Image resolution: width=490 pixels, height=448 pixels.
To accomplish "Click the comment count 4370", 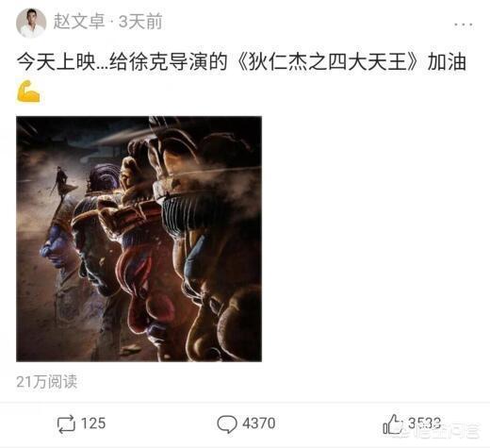I will click(259, 423).
